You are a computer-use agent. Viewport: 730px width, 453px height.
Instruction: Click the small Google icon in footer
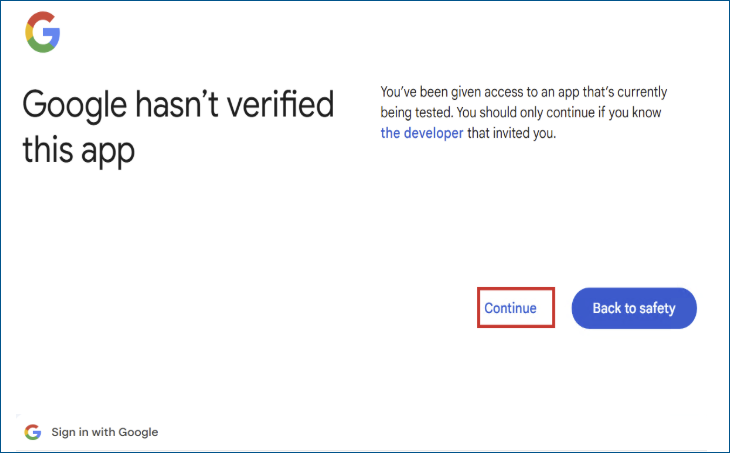click(x=33, y=432)
